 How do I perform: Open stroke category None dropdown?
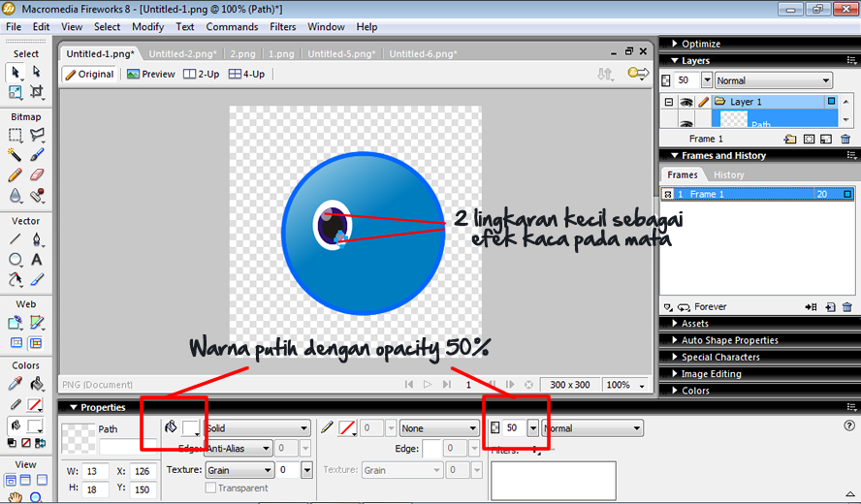[438, 428]
